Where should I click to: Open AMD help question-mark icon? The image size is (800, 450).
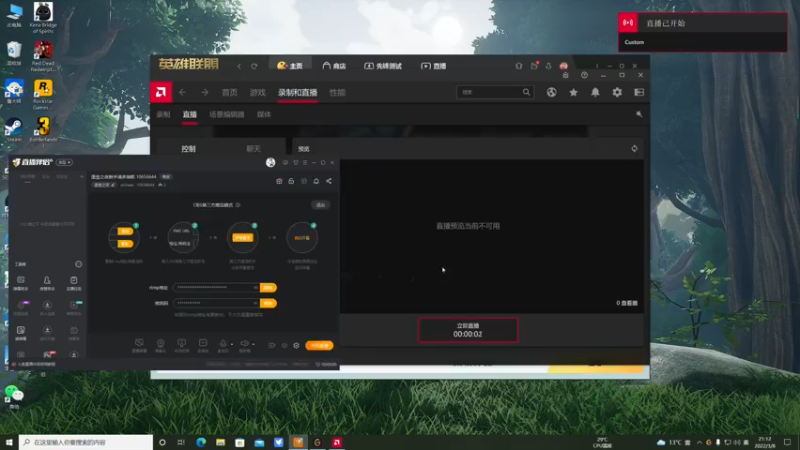click(x=584, y=75)
